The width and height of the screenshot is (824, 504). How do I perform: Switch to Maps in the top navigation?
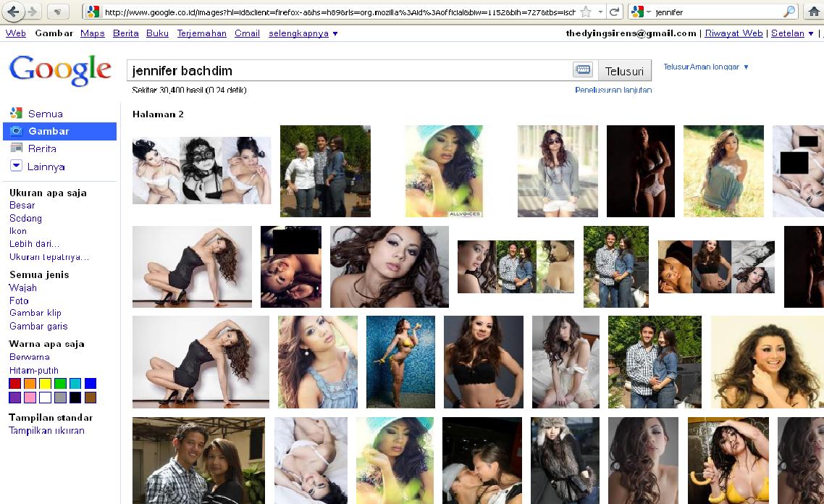click(x=93, y=33)
